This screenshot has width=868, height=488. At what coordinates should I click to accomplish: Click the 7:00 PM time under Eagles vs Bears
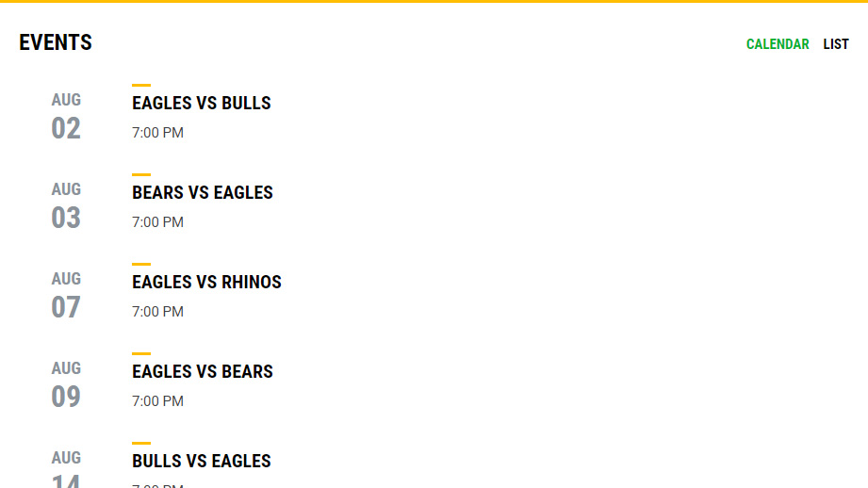click(x=157, y=401)
